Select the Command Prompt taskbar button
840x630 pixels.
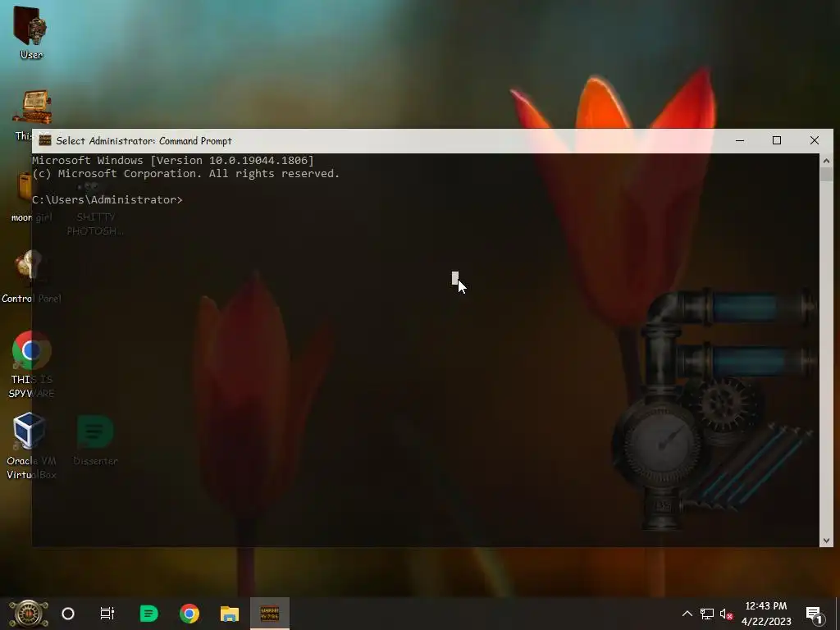pos(269,614)
